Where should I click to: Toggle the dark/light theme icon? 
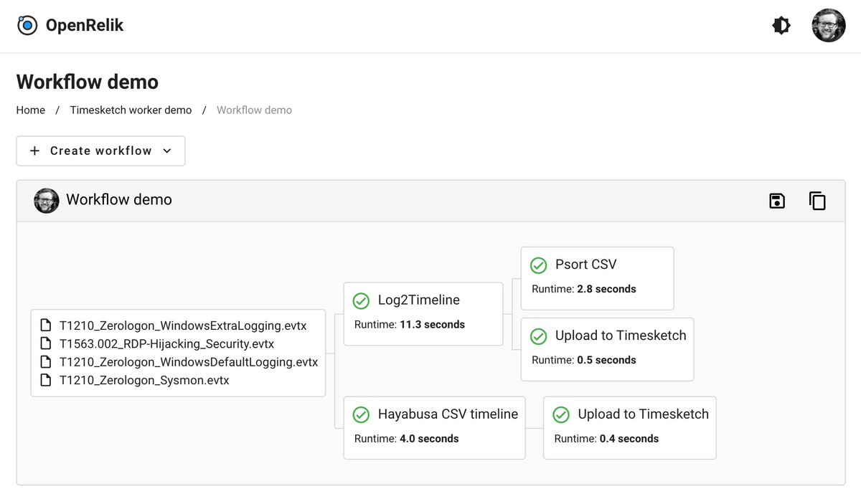tap(781, 26)
